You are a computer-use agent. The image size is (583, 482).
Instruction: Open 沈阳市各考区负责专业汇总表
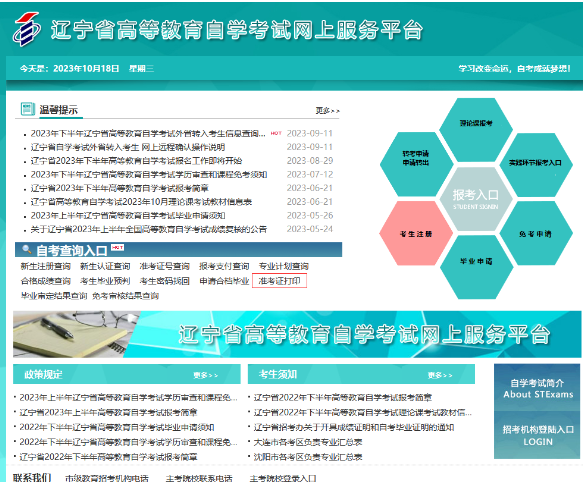pos(308,457)
